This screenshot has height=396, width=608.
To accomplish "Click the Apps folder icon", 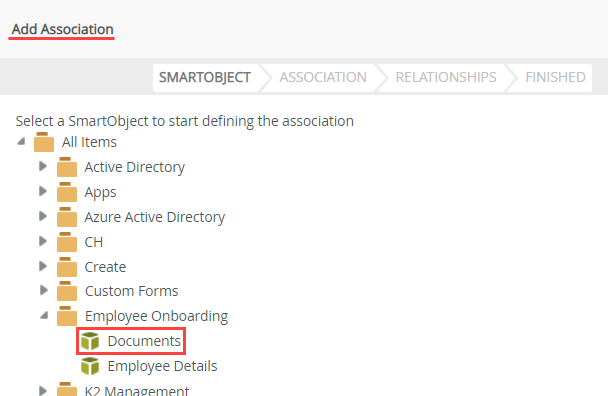I will (67, 192).
